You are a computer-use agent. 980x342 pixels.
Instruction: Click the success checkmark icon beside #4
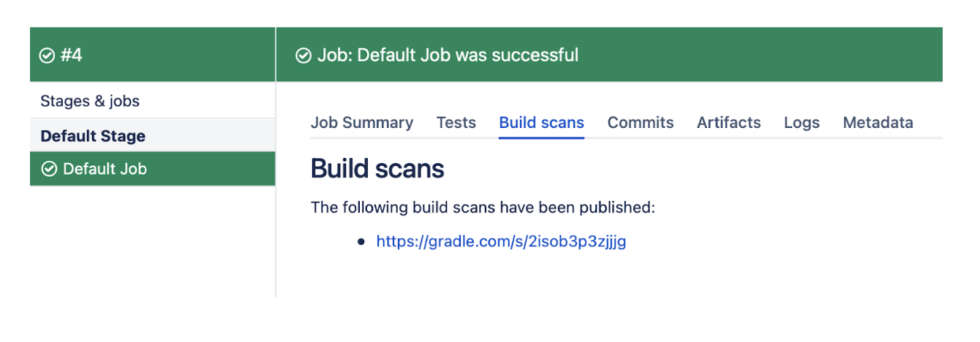tap(48, 56)
